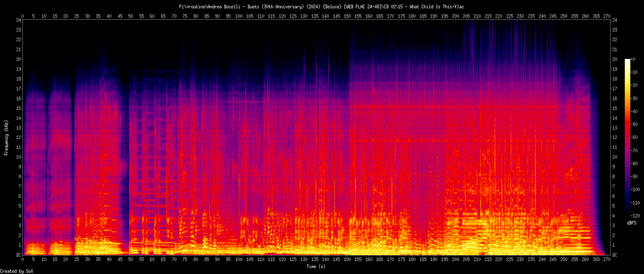This screenshot has height=274, width=644.
Task: Click the "Time (s)" axis label
Action: click(x=317, y=266)
